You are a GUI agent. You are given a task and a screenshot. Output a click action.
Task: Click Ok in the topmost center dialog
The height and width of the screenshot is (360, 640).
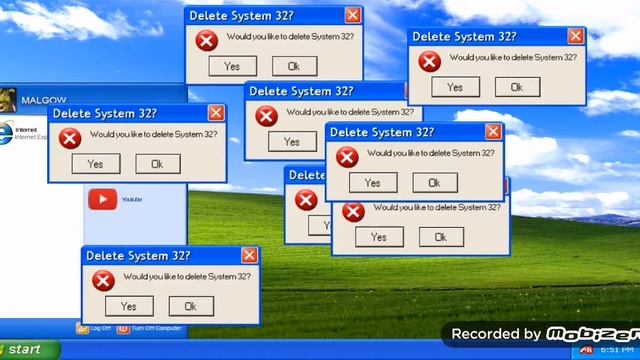pyautogui.click(x=294, y=66)
